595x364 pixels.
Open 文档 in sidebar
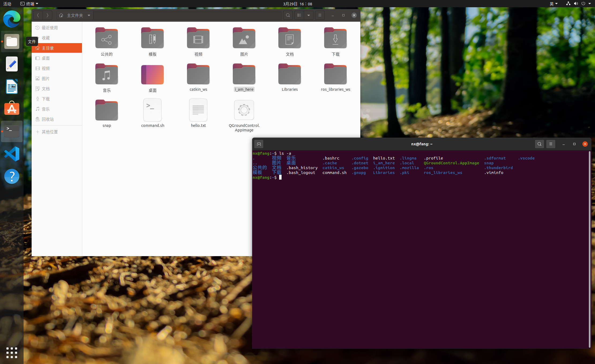57,89
